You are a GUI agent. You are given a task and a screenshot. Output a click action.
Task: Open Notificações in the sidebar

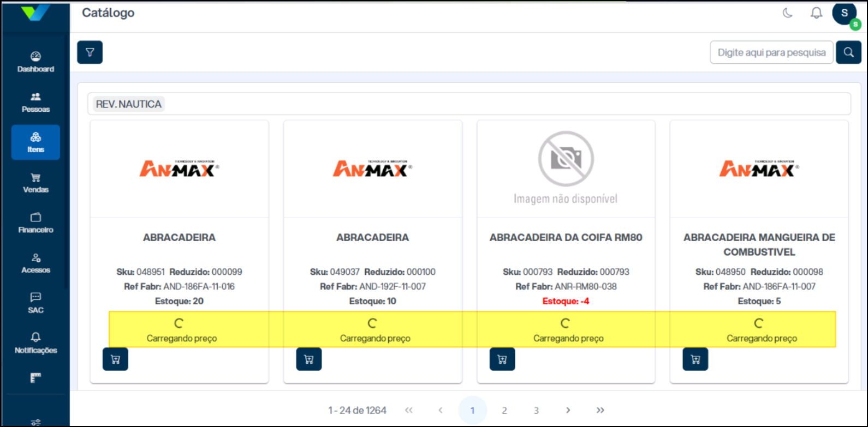click(35, 343)
